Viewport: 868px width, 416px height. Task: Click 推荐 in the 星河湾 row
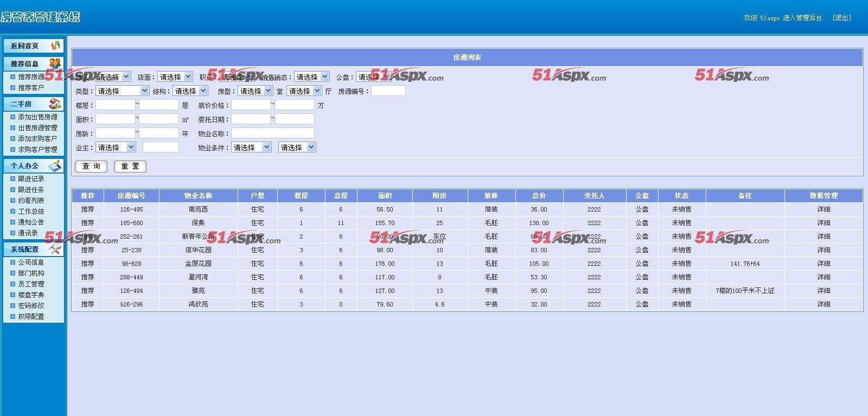point(87,277)
